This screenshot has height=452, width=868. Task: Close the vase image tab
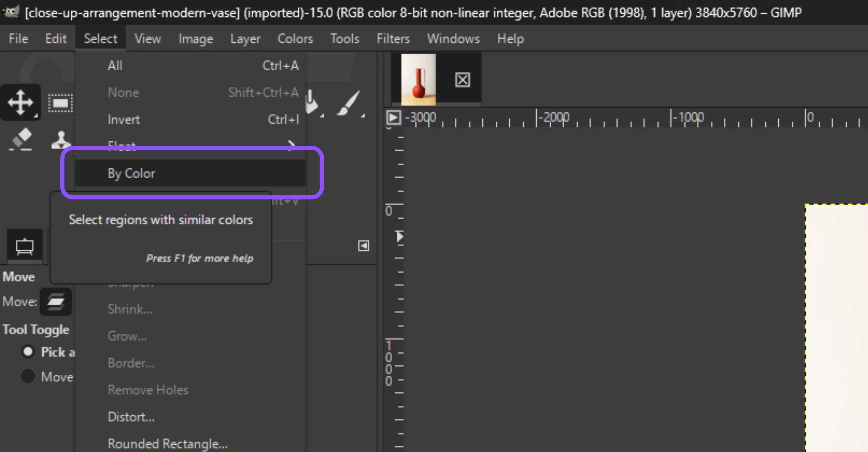[x=462, y=80]
